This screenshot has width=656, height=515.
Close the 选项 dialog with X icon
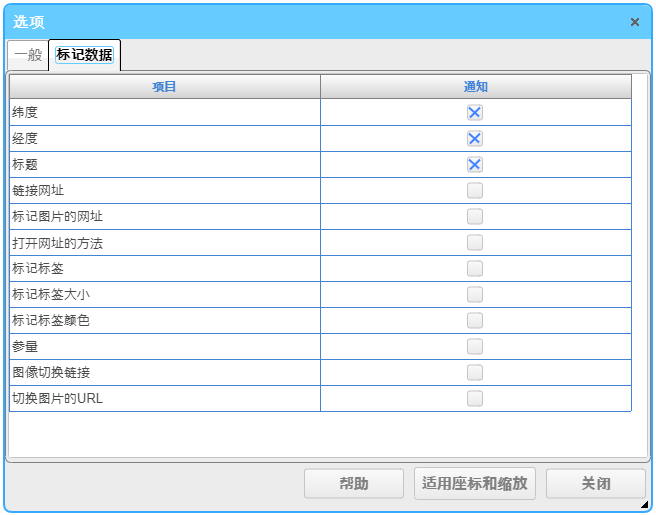[635, 22]
